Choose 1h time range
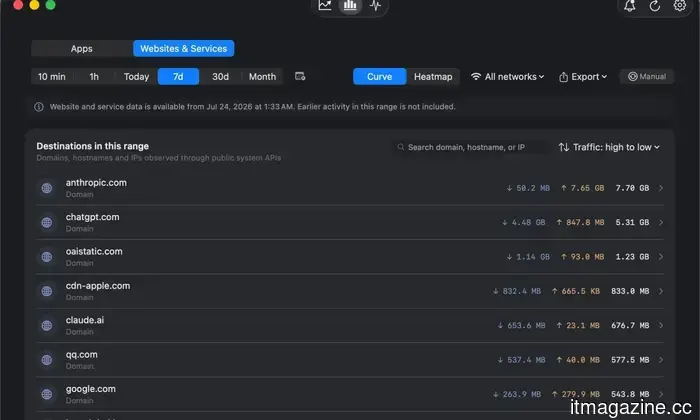Image resolution: width=700 pixels, height=420 pixels. (x=94, y=77)
